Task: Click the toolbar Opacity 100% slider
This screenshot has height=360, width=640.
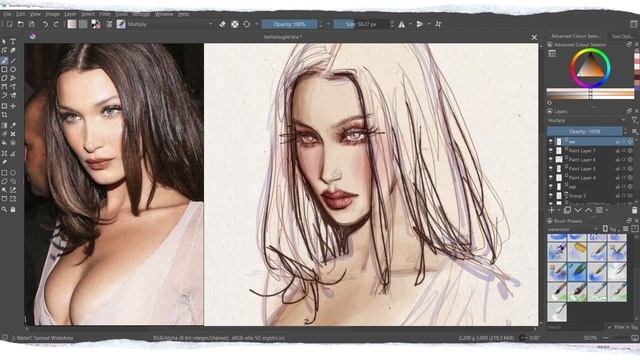Action: coord(289,24)
